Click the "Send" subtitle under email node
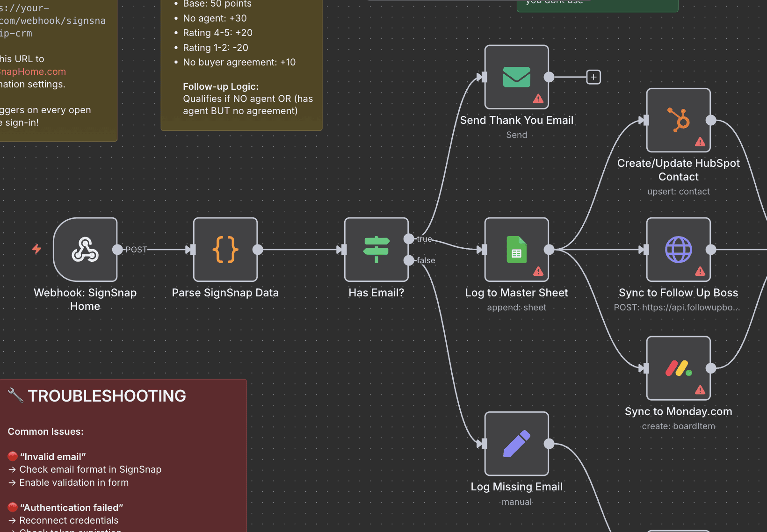 coord(517,135)
